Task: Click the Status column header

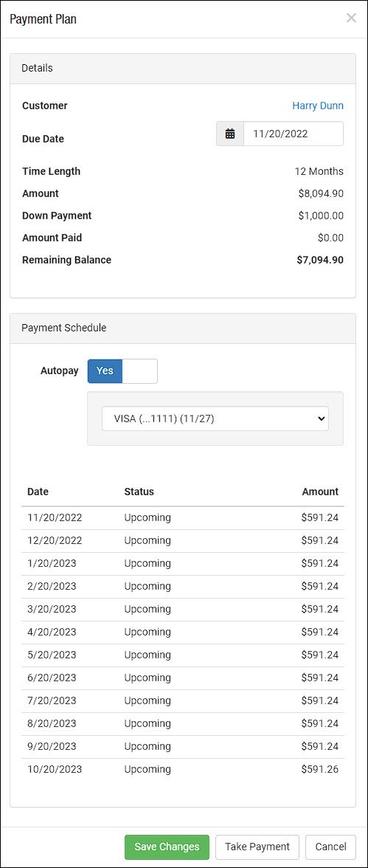Action: click(139, 492)
